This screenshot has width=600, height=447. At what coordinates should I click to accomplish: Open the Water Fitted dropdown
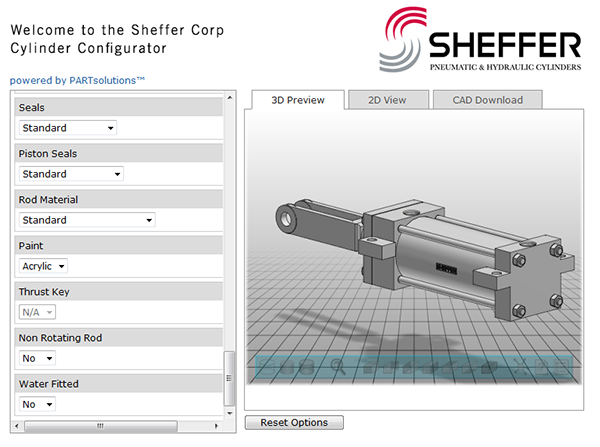pos(37,404)
